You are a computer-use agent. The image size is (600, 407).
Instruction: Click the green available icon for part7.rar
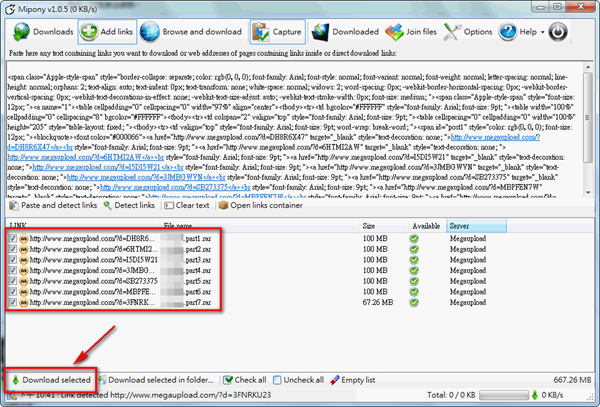pos(414,303)
